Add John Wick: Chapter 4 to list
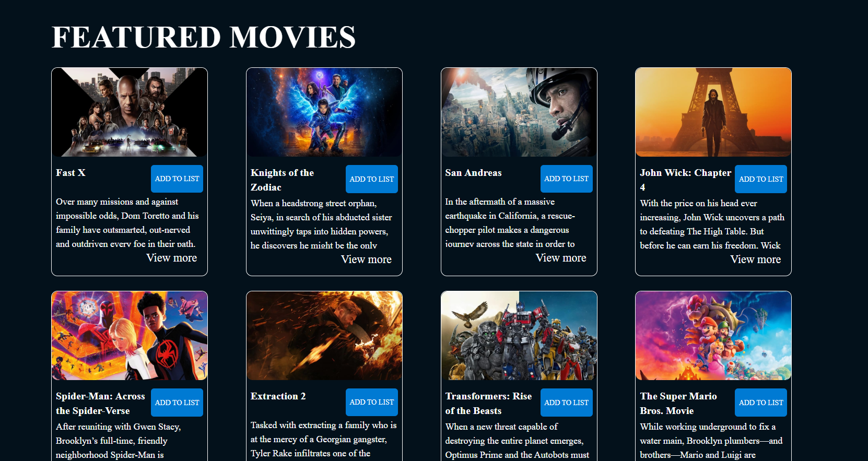This screenshot has height=461, width=868. (x=761, y=179)
